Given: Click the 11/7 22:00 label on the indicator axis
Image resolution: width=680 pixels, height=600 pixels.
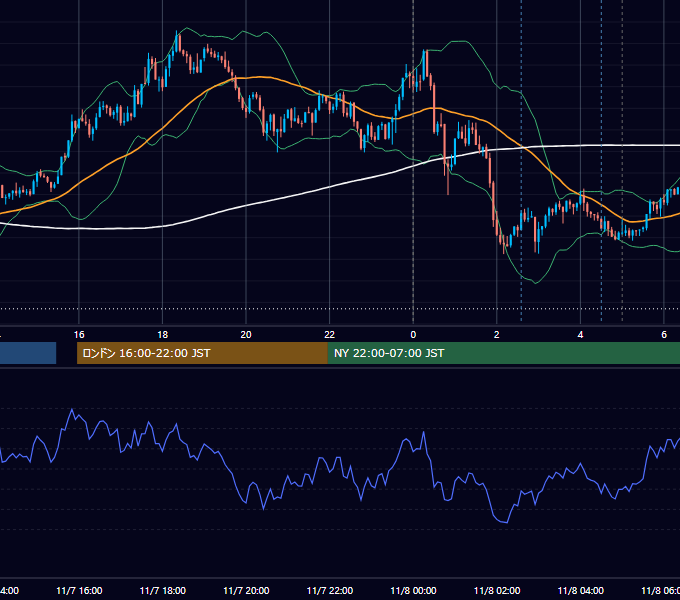Looking at the screenshot, I should point(330,591).
